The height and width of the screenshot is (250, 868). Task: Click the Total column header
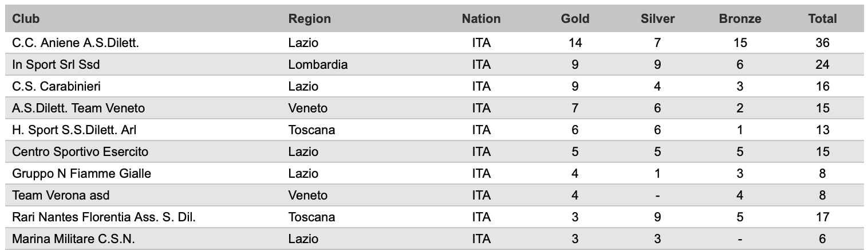822,18
